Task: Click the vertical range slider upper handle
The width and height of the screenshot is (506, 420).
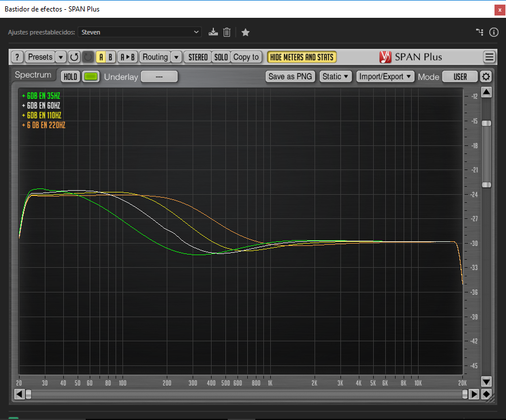Action: 486,123
